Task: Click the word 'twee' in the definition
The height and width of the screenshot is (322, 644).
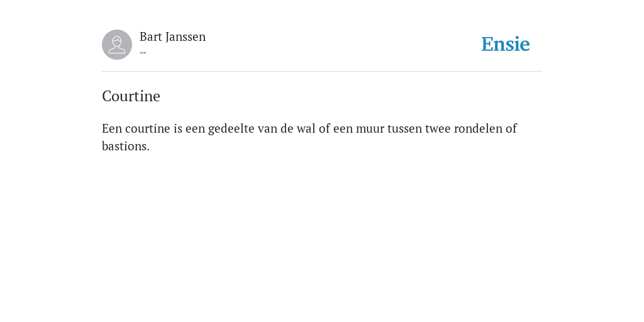Action: click(438, 129)
